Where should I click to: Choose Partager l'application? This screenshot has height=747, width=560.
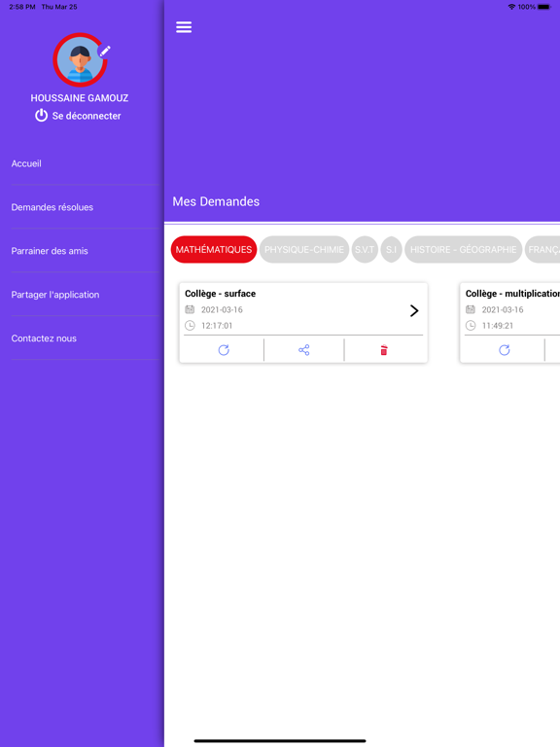click(55, 295)
